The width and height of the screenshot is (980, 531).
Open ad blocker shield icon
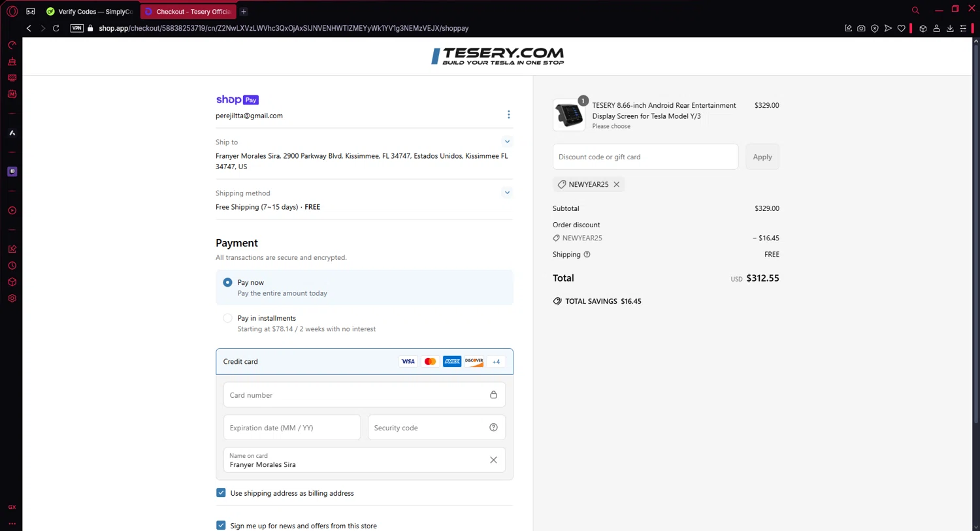[x=874, y=28]
